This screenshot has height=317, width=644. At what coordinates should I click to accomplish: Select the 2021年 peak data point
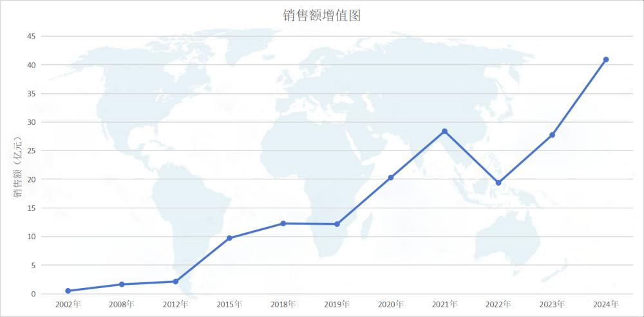tap(444, 131)
